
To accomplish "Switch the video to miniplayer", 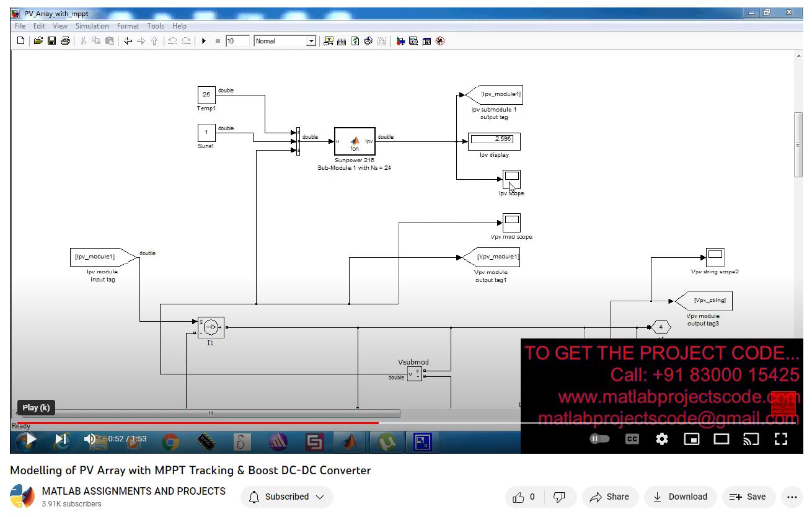I will point(691,439).
